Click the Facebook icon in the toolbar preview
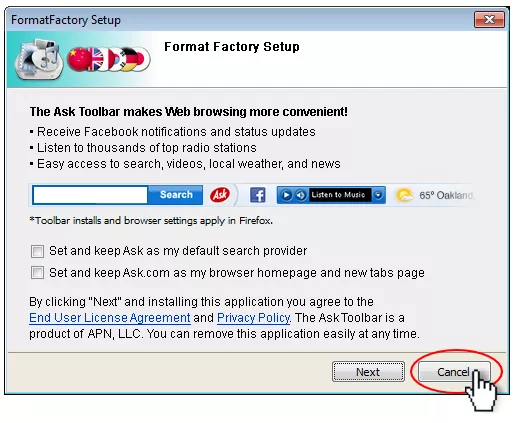521x423 pixels. pyautogui.click(x=258, y=195)
